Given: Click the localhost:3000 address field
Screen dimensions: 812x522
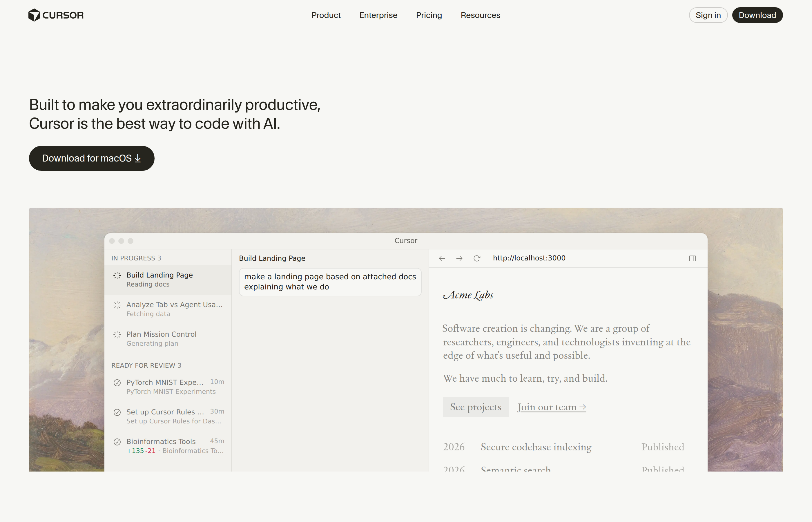Looking at the screenshot, I should coord(529,258).
